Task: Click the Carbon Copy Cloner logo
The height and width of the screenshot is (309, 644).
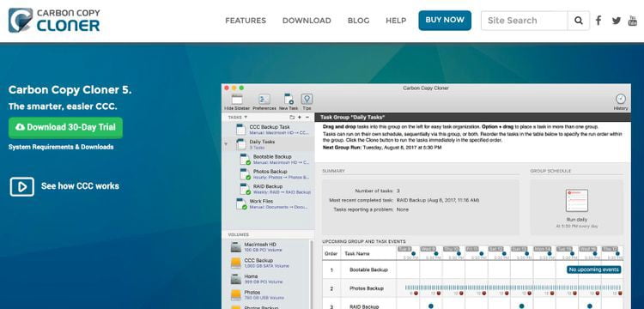Action: 54,20
